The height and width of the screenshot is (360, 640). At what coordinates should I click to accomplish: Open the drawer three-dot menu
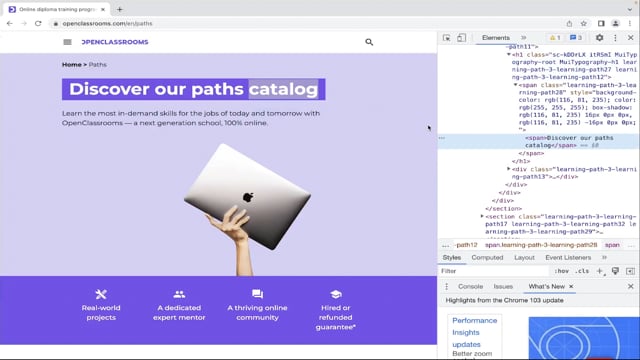click(x=446, y=287)
